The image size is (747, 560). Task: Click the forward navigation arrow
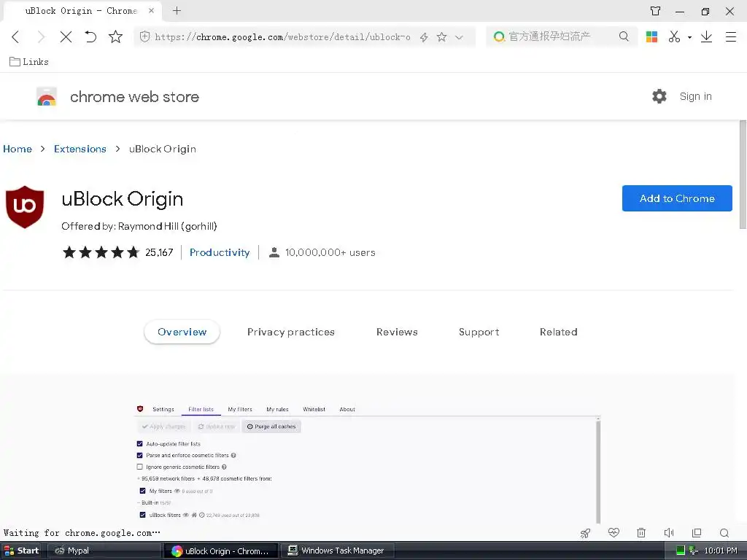pyautogui.click(x=41, y=36)
